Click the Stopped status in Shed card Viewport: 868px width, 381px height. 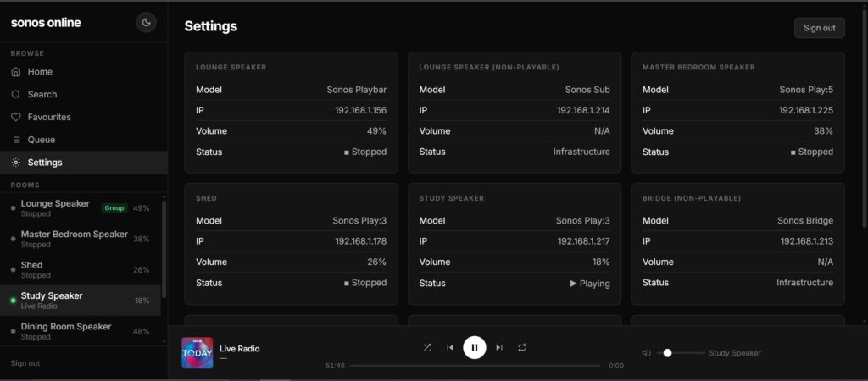point(365,283)
